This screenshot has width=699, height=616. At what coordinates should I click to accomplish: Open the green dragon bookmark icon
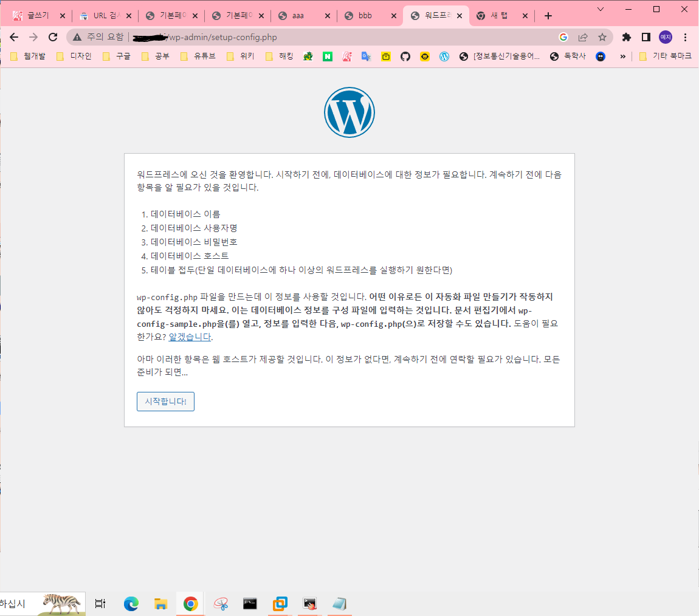point(308,56)
